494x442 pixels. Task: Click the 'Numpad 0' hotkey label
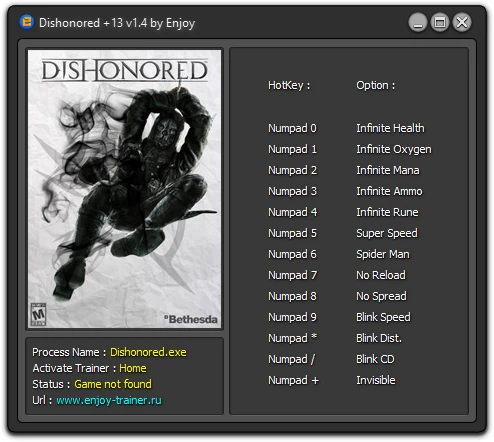pos(292,128)
